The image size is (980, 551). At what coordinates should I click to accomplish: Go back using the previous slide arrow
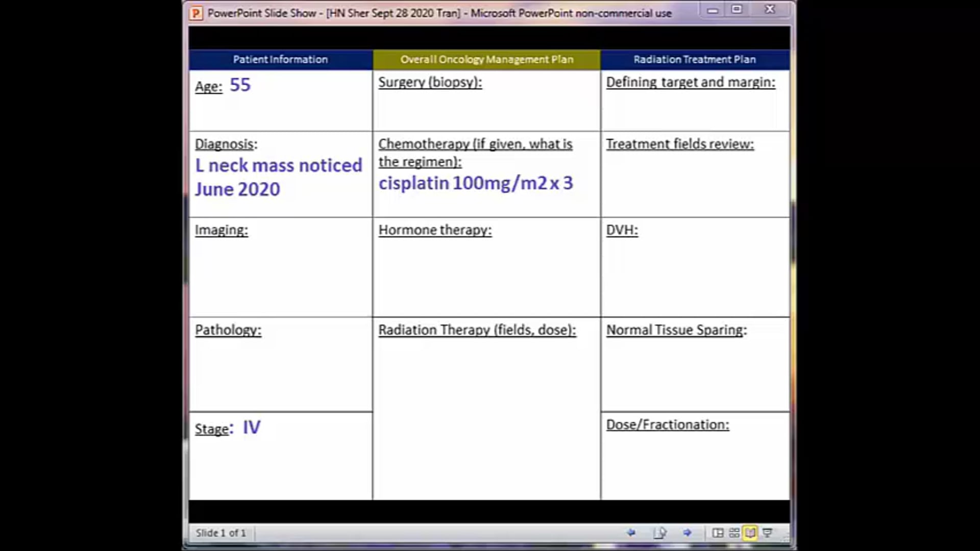pyautogui.click(x=631, y=532)
